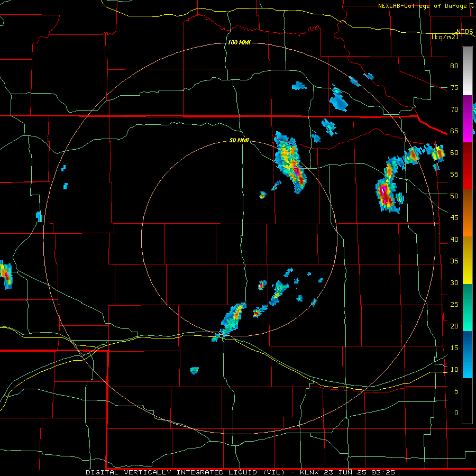Click the DIGITAL VERTICALLY INTEGRATED LIQUID (VIL) title text
Screen dimensions: 476x476
click(x=187, y=472)
